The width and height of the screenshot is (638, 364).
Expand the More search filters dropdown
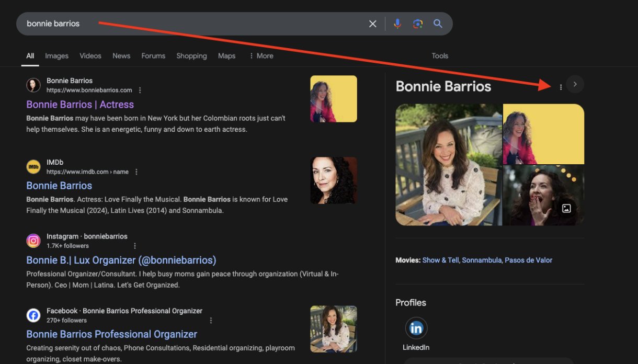pos(261,56)
